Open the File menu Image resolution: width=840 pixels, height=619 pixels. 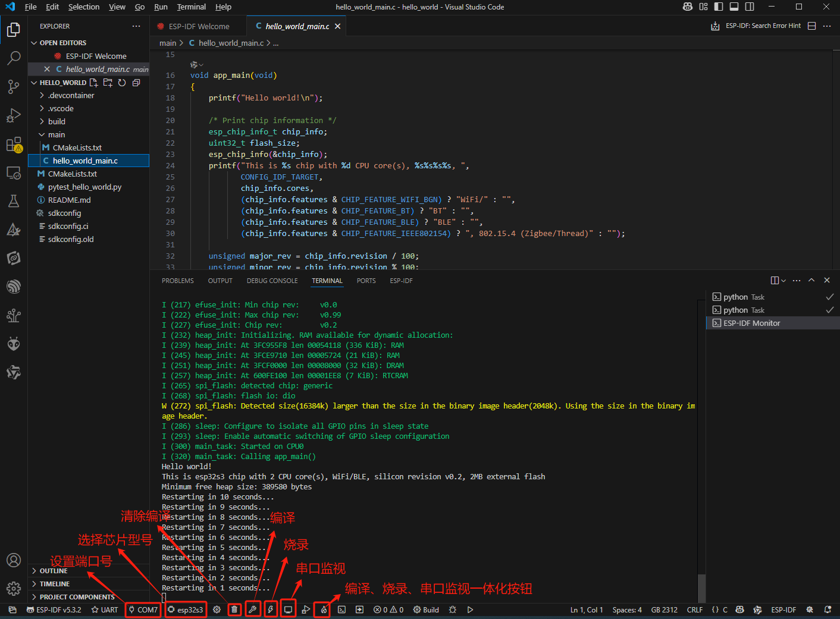[31, 7]
